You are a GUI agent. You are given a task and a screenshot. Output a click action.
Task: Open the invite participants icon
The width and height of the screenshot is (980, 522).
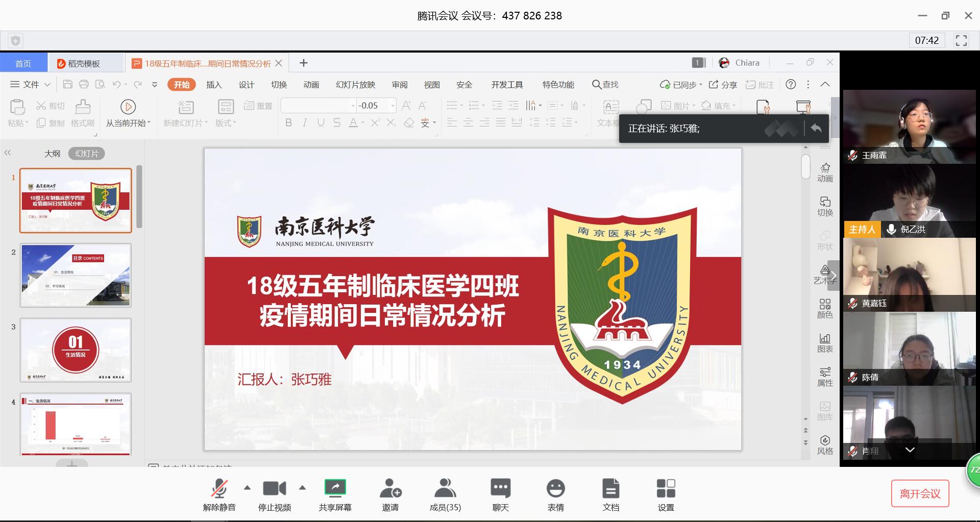pos(390,488)
